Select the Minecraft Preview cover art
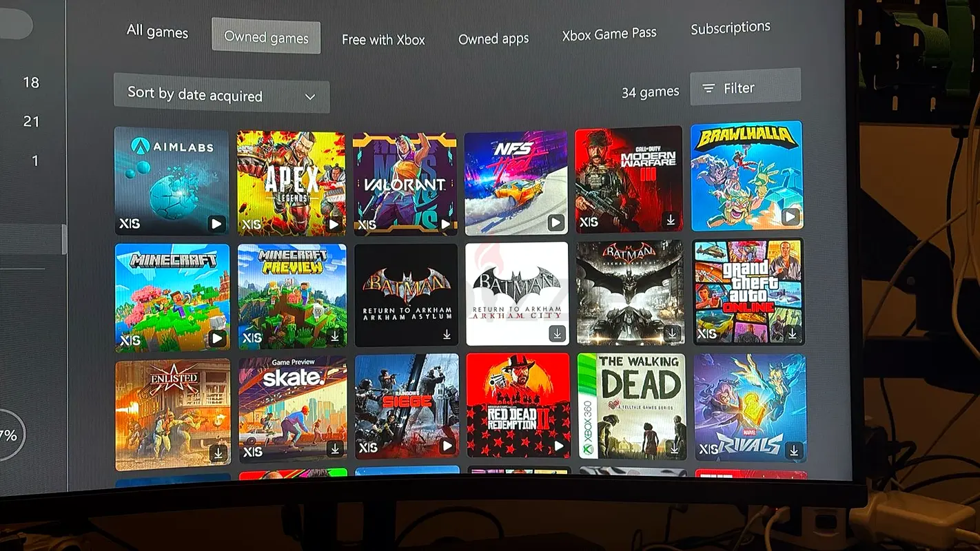The height and width of the screenshot is (551, 980). (x=292, y=295)
